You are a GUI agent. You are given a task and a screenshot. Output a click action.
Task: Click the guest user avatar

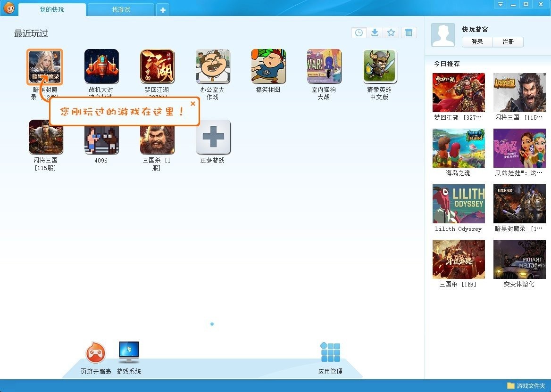[443, 35]
